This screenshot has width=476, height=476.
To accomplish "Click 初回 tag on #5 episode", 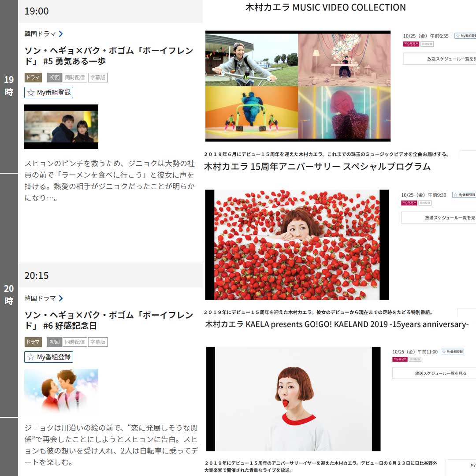I will (55, 78).
